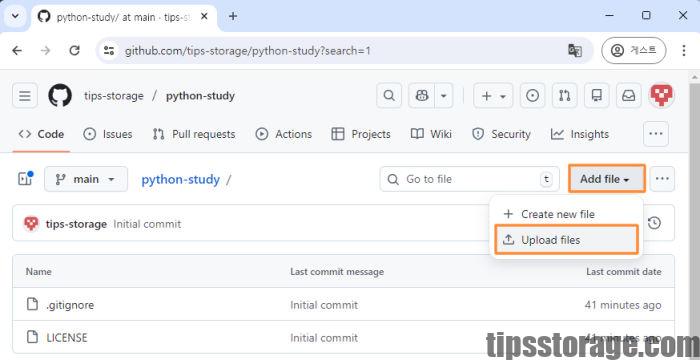Open Chrome three-dot menu
The width and height of the screenshot is (700, 360).
pos(683,50)
